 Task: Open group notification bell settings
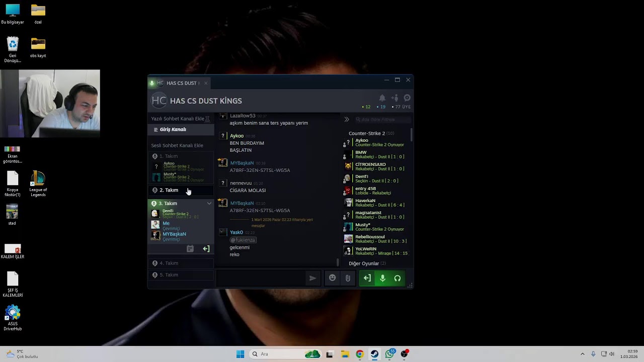(382, 98)
